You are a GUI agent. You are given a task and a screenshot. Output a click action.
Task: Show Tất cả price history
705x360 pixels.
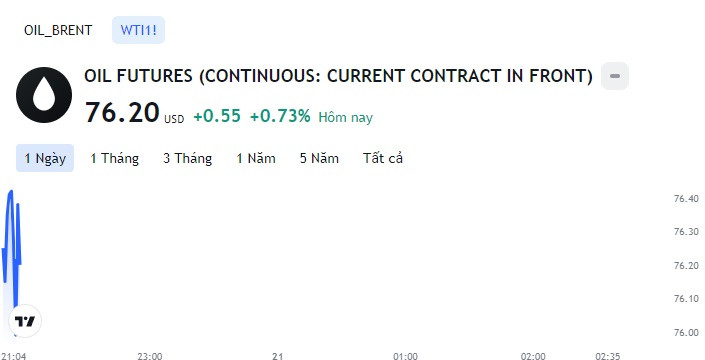[x=383, y=158]
